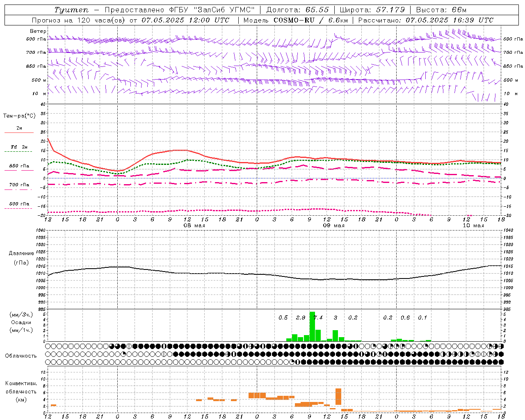Click the 700 гПа temperature legend entry

(19, 185)
